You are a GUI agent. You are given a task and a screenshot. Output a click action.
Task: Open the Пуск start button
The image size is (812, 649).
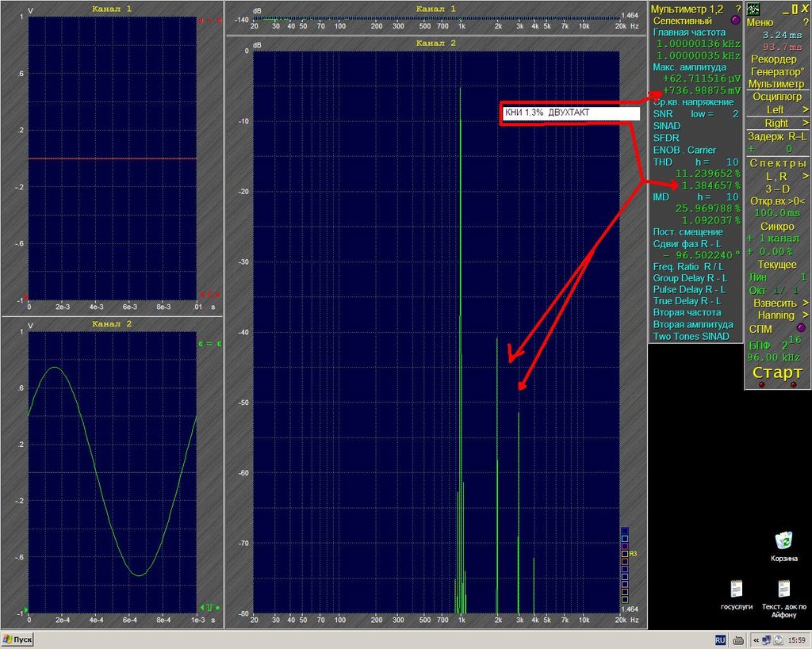[x=17, y=639]
